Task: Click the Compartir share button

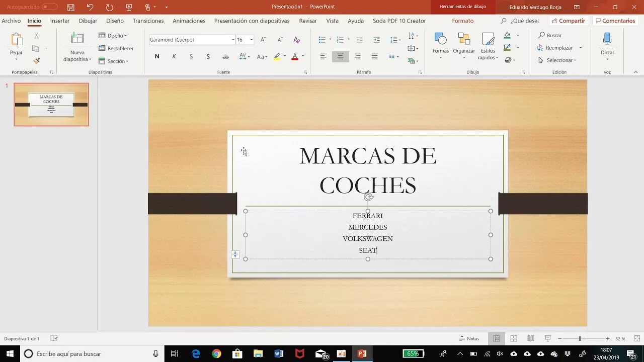Action: pos(568,21)
